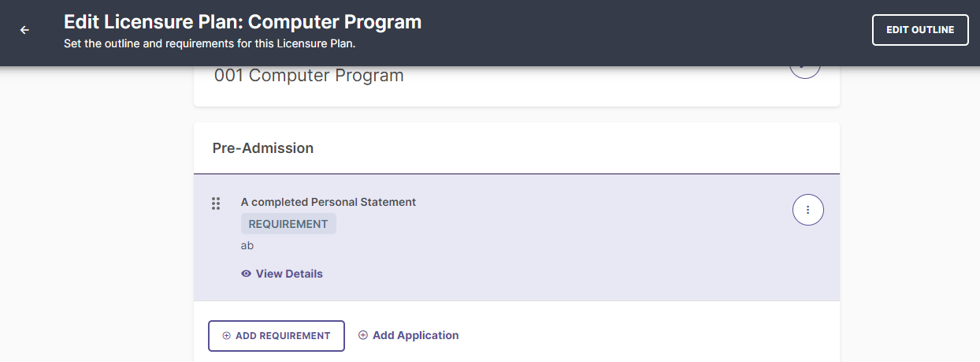The height and width of the screenshot is (362, 980).
Task: Select the Pre-Admission section header
Action: click(x=263, y=148)
